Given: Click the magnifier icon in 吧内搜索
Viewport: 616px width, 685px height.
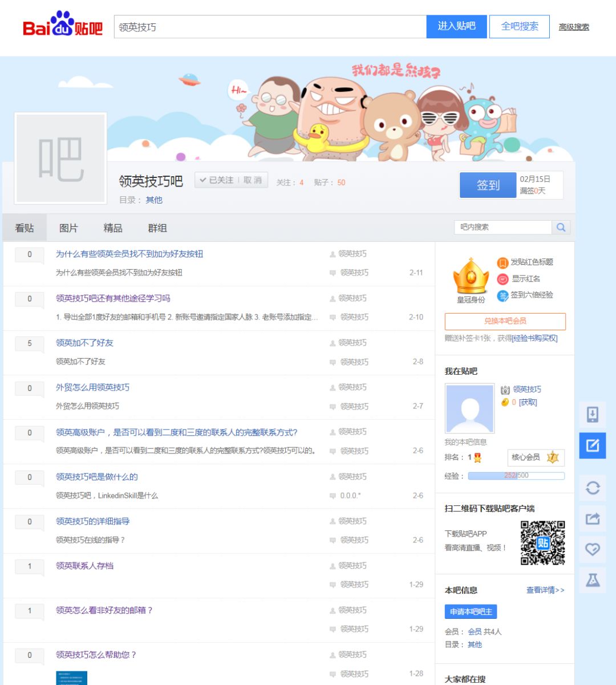Looking at the screenshot, I should click(x=561, y=227).
